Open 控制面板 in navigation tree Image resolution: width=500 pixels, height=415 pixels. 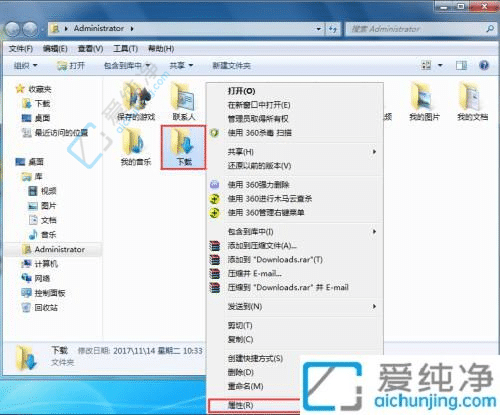pyautogui.click(x=44, y=293)
